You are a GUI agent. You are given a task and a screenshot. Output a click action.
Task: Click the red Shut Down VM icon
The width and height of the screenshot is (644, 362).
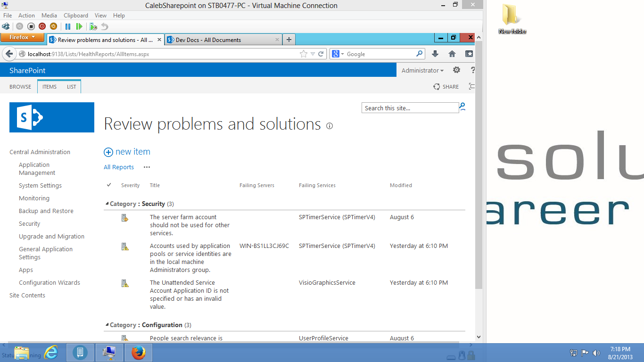(x=42, y=26)
